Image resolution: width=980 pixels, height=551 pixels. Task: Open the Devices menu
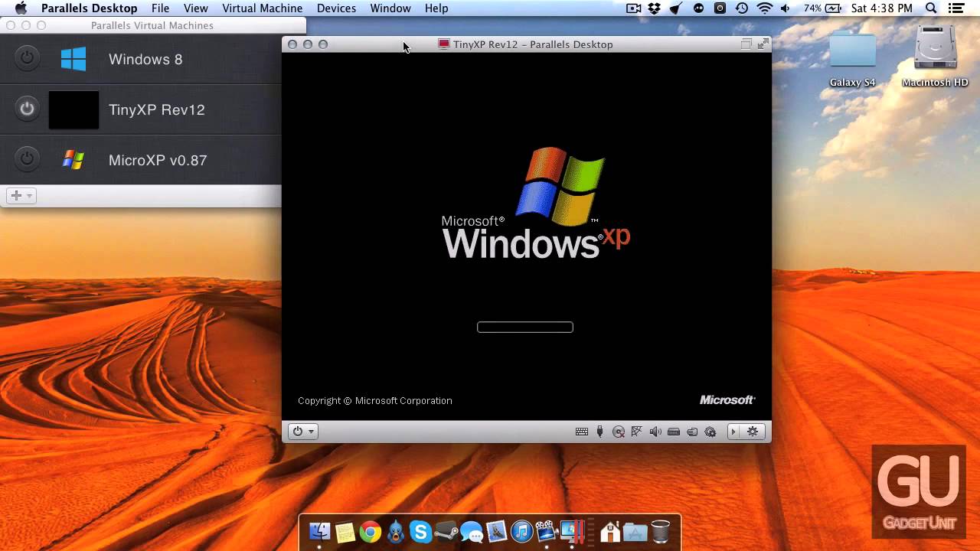(x=336, y=8)
